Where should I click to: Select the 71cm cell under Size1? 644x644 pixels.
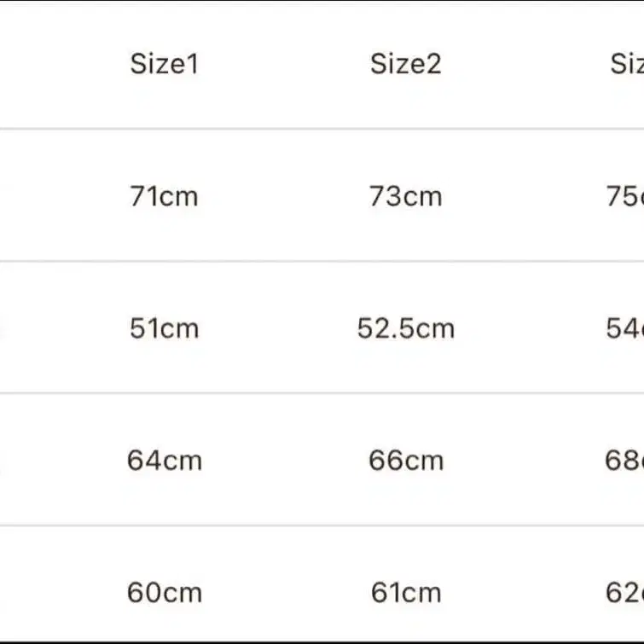coord(164,196)
